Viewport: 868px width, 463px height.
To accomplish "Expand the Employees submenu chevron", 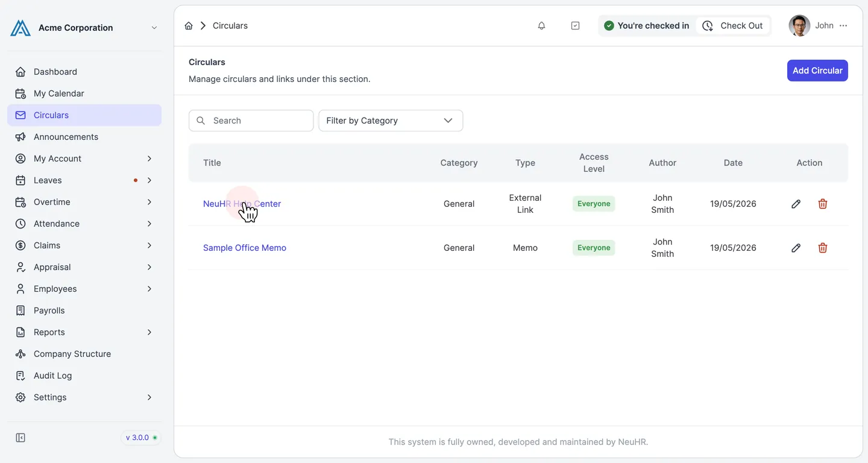I will tap(149, 289).
